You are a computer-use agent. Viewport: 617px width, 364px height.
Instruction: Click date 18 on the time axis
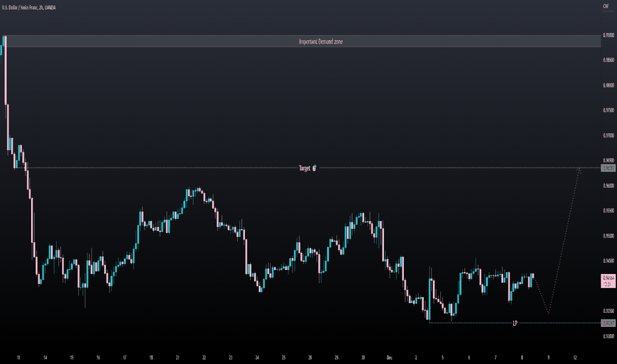click(x=151, y=357)
